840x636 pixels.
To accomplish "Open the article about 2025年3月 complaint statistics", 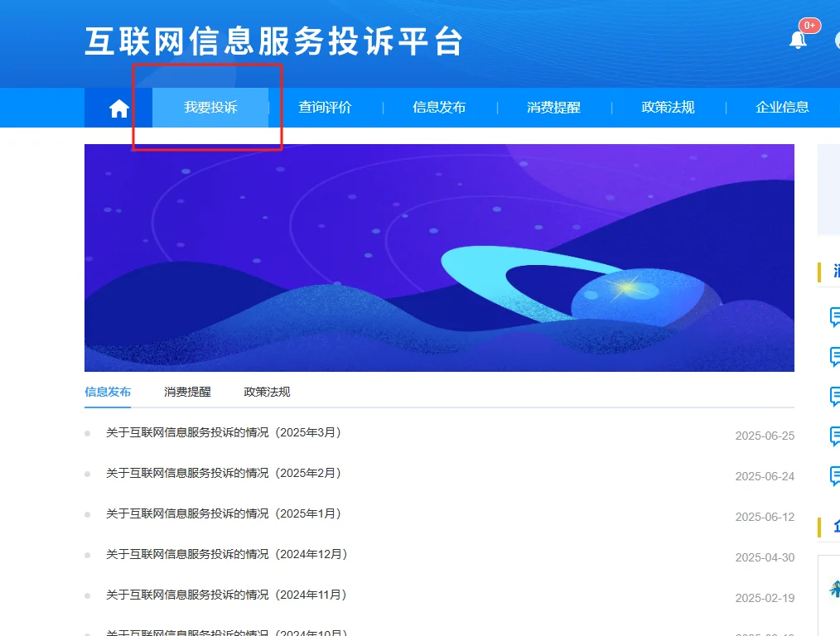I will [x=223, y=432].
